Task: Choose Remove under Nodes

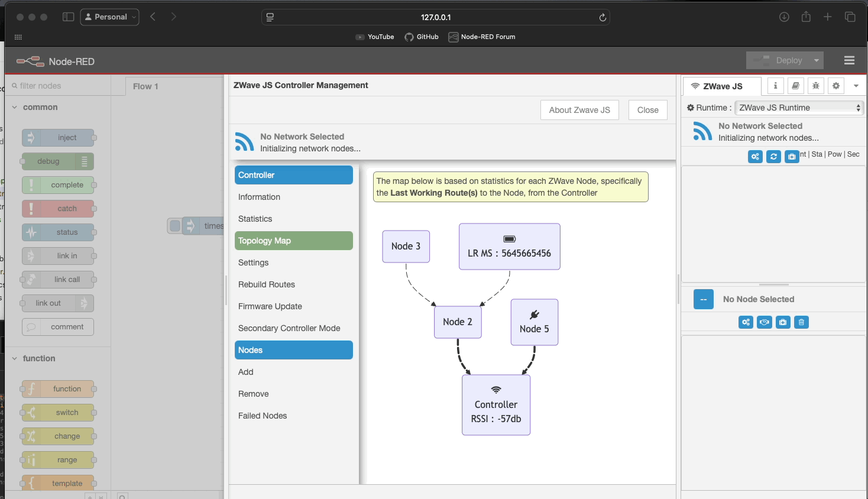Action: pos(294,394)
